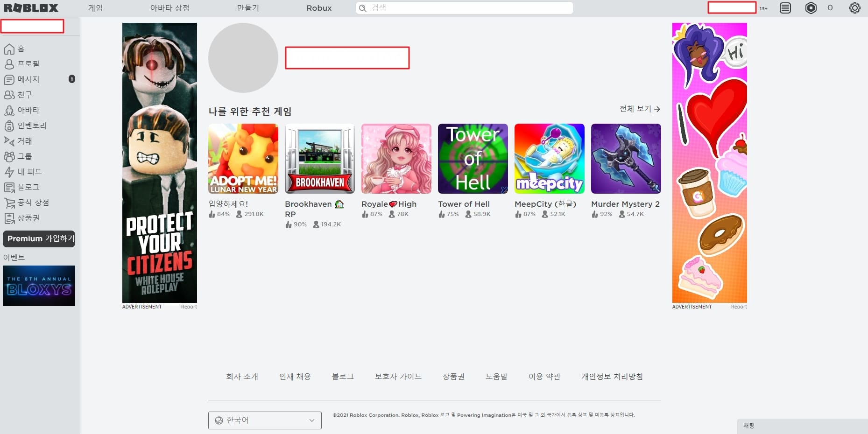Click the Tower of Hell title text

click(x=464, y=204)
